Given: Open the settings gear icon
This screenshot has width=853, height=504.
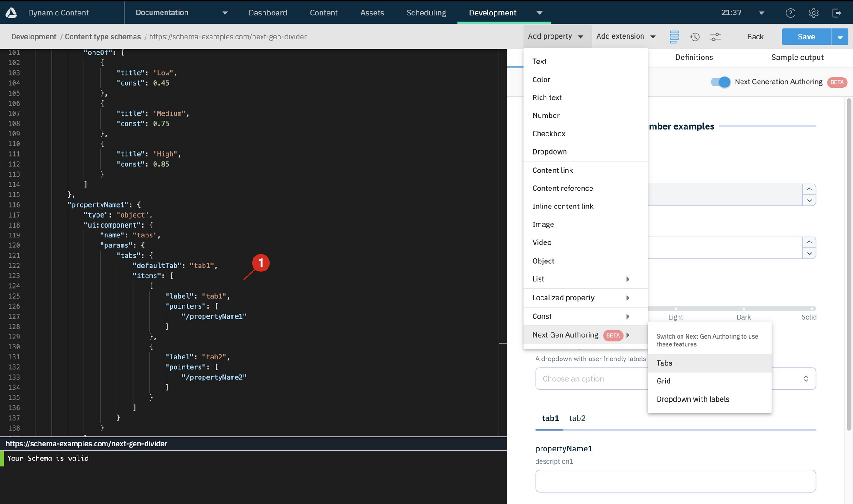Looking at the screenshot, I should point(814,13).
